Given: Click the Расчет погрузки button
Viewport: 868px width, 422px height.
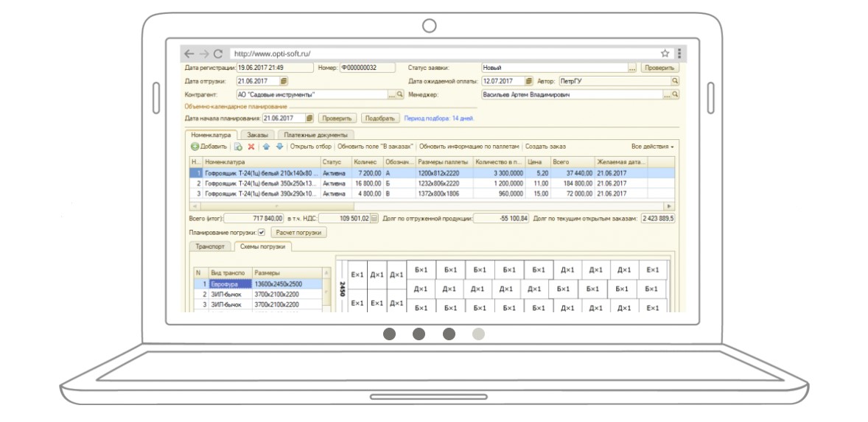Looking at the screenshot, I should [x=298, y=233].
